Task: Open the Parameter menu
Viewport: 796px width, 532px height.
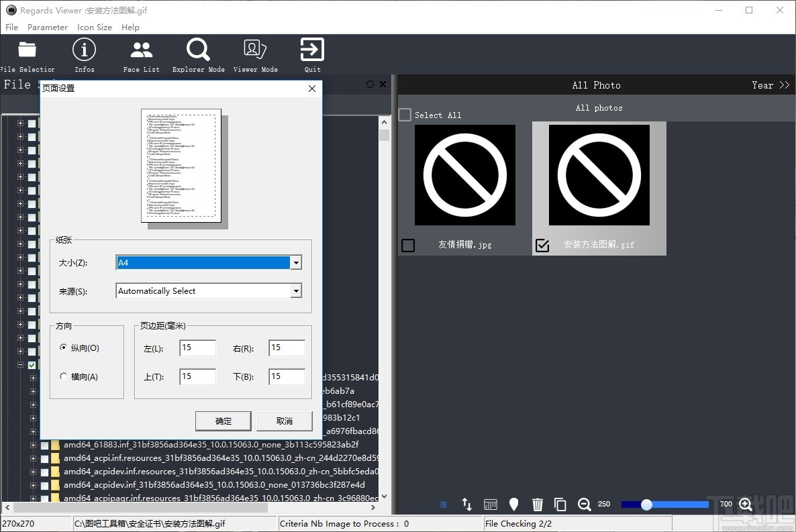Action: (47, 28)
